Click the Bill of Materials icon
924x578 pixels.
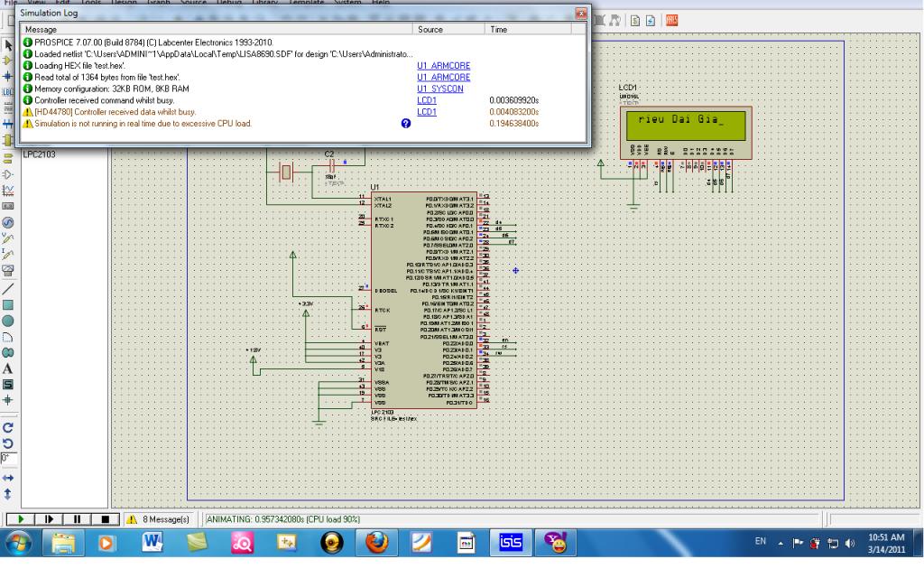(635, 20)
